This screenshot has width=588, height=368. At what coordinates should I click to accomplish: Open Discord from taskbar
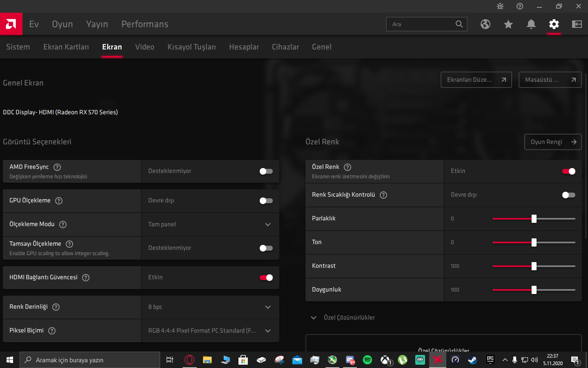(350, 360)
